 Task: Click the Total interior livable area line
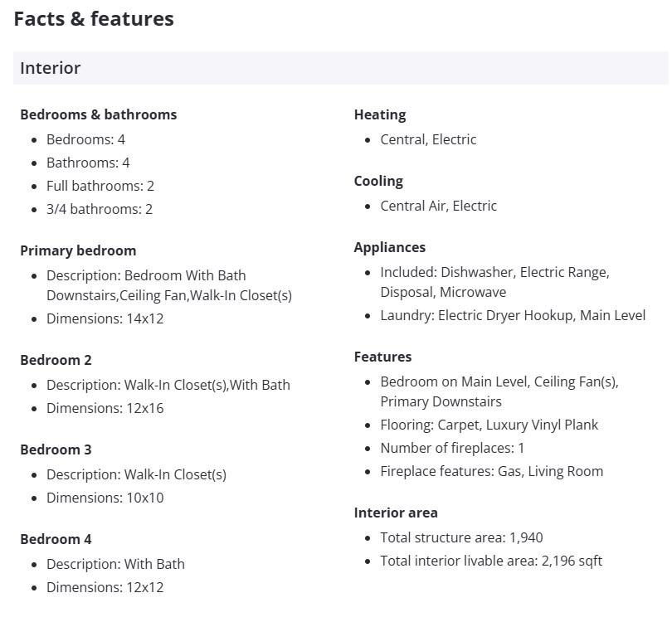491,561
